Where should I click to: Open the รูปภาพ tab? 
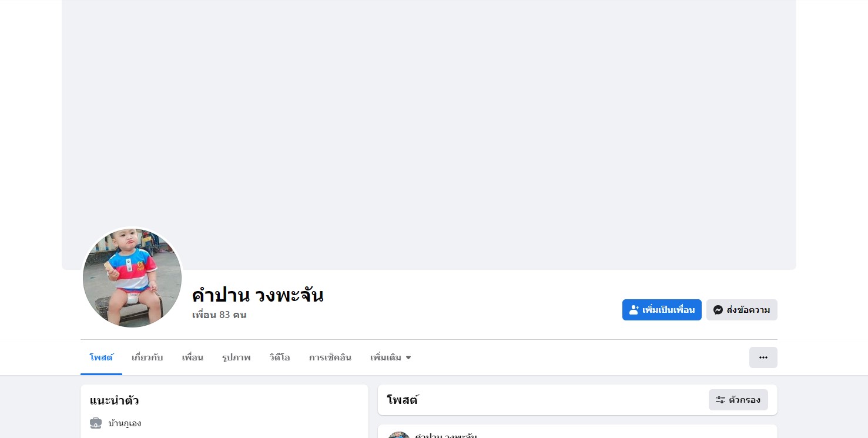[236, 357]
